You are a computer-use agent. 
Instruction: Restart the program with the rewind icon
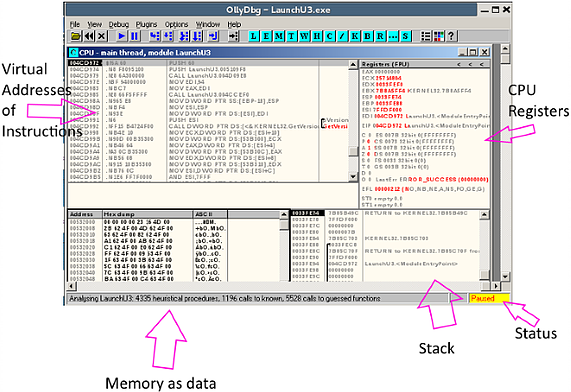[x=89, y=36]
